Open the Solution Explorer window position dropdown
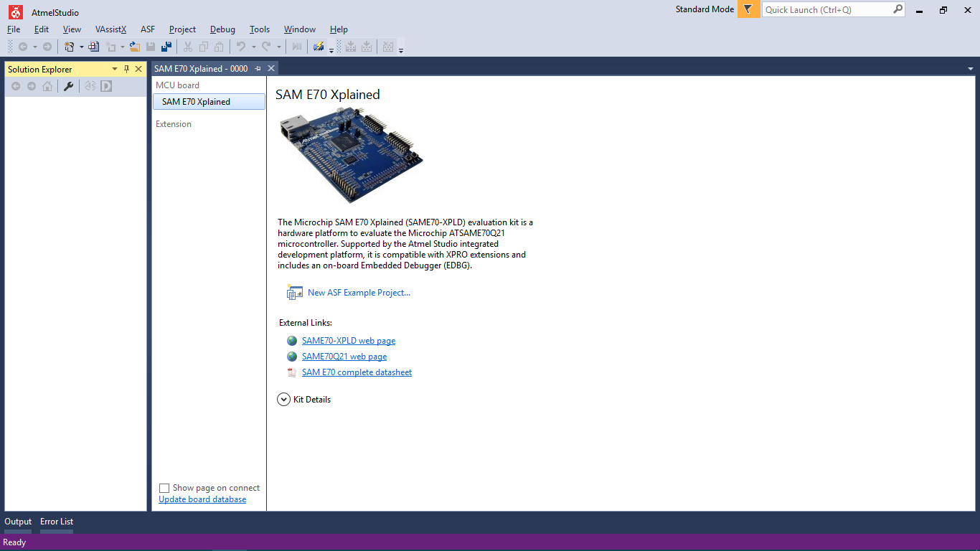 (x=115, y=69)
